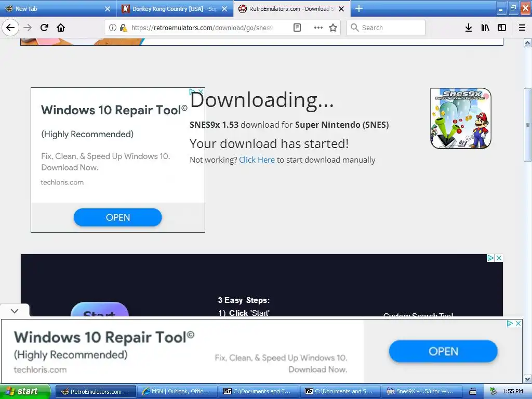Screen dimensions: 532x399
Task: Toggle reader view in address bar
Action: pyautogui.click(x=297, y=28)
